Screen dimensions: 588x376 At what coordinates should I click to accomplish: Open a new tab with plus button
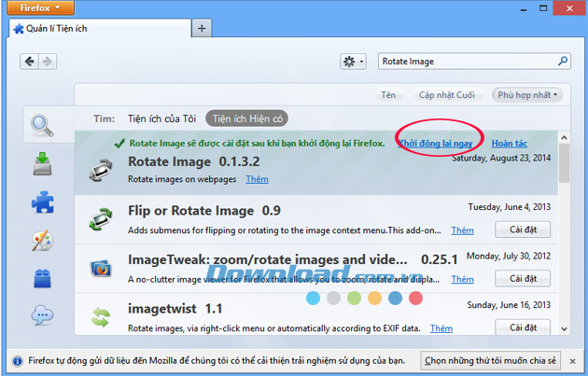point(202,29)
